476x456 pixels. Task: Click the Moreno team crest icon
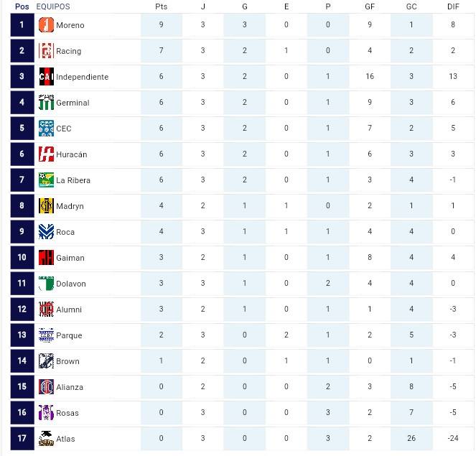(x=46, y=25)
